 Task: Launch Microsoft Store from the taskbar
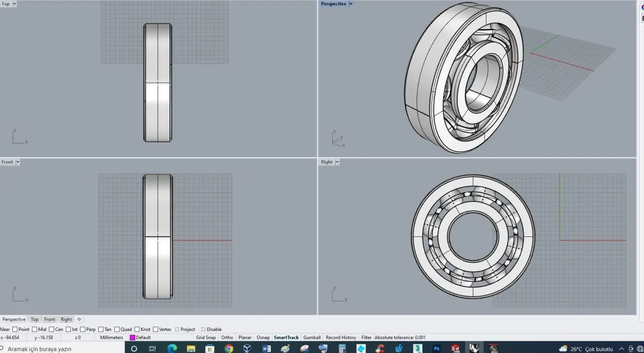209,348
